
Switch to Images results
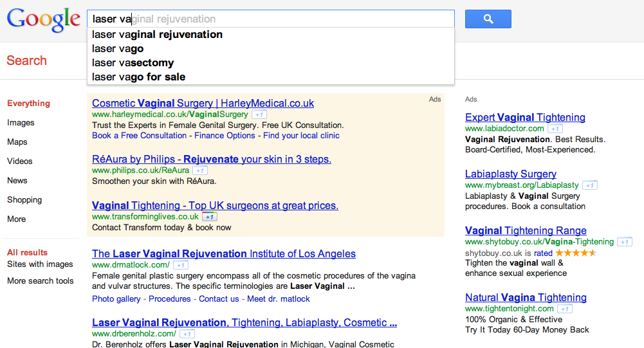click(21, 122)
